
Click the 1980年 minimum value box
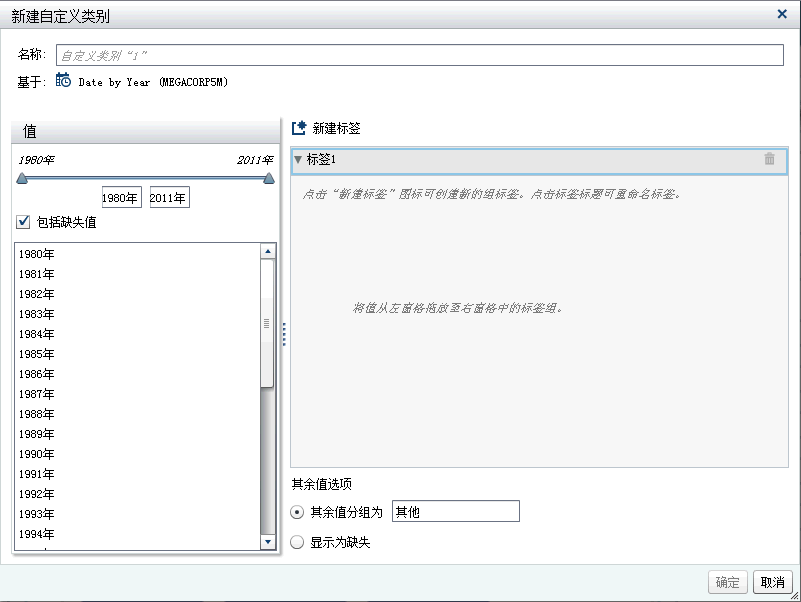click(121, 197)
